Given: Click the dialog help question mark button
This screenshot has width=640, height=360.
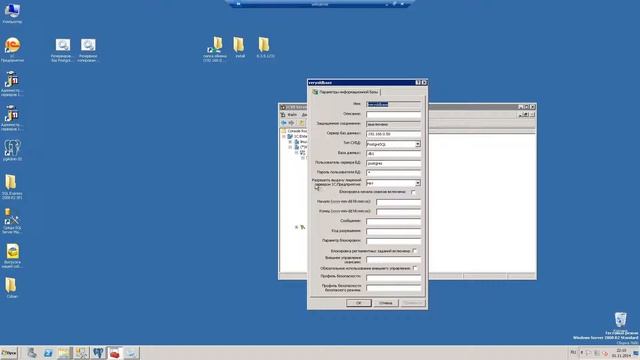Looking at the screenshot, I should (x=418, y=82).
